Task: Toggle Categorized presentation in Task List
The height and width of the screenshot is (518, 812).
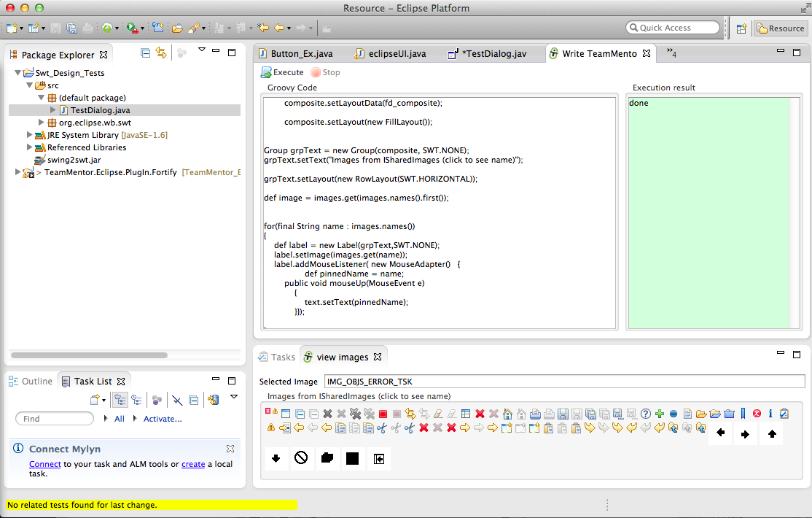Action: (x=120, y=400)
